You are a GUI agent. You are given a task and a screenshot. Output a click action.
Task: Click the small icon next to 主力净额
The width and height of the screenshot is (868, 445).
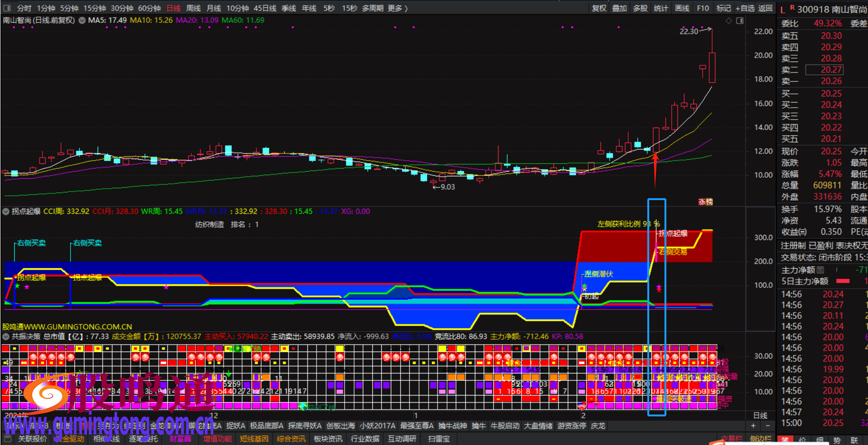(x=820, y=270)
